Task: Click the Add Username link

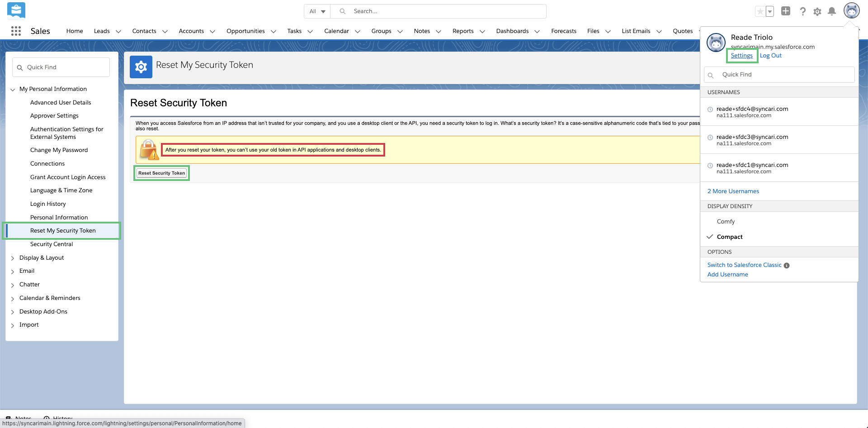Action: pyautogui.click(x=728, y=275)
